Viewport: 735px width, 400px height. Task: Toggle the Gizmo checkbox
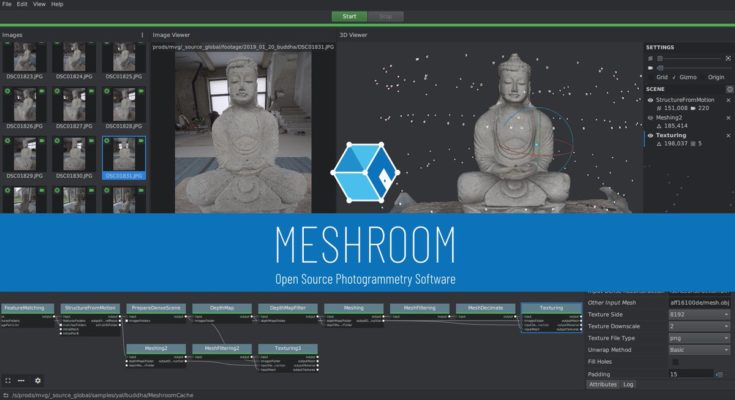click(x=684, y=77)
